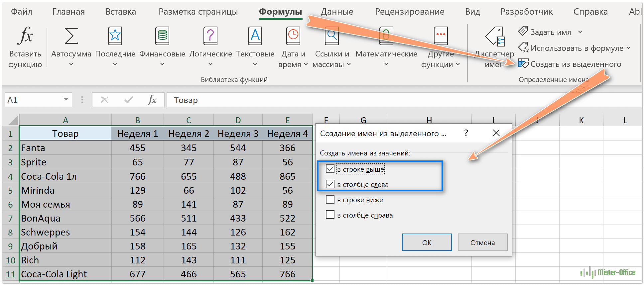Close the Создание имен dialog
Viewport: 644px width, 285px height.
[496, 133]
